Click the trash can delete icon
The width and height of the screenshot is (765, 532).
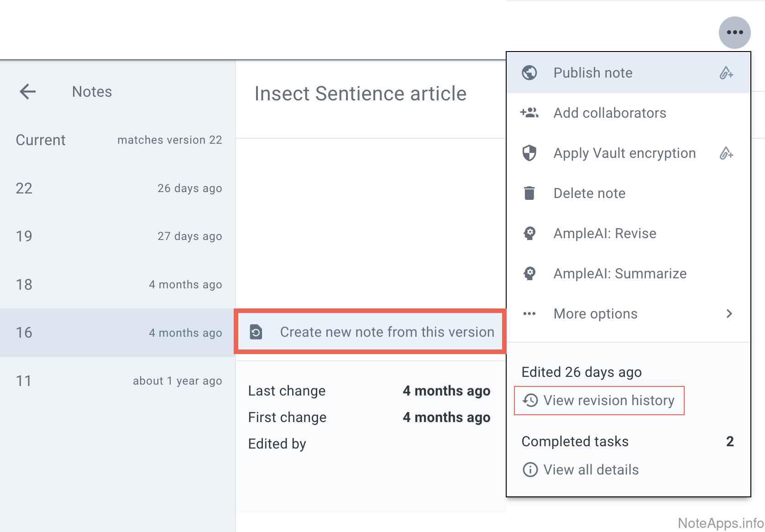click(529, 193)
